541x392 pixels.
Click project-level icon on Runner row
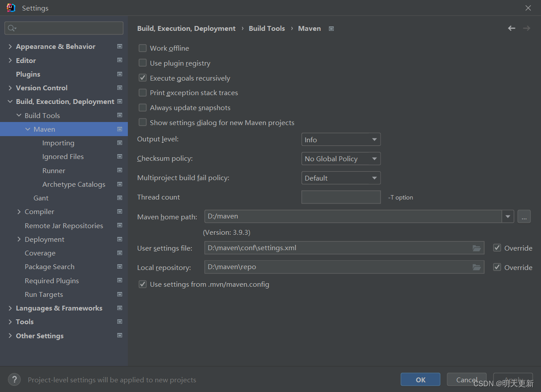[119, 170]
